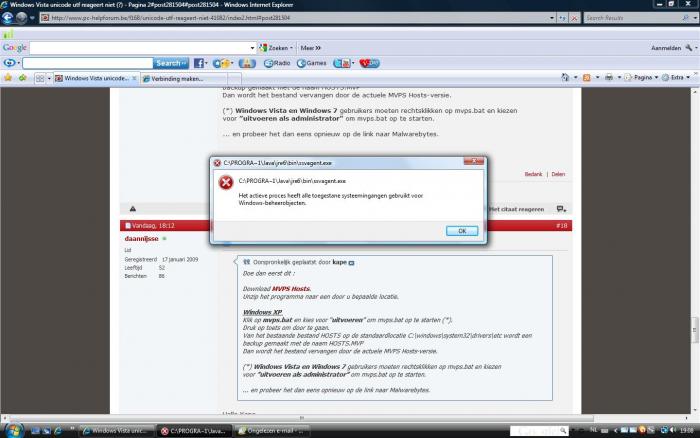Click the Delen link on the post
Screen dimensions: 700x438
[x=558, y=174]
